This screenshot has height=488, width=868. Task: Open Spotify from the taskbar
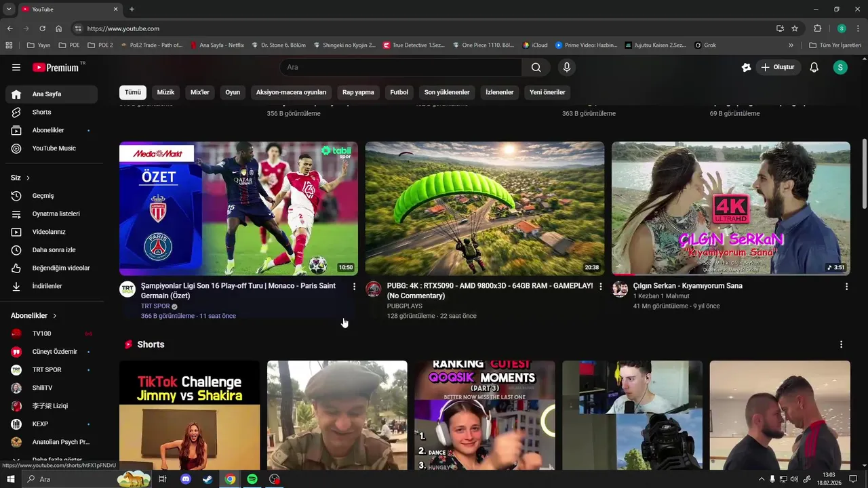click(252, 479)
